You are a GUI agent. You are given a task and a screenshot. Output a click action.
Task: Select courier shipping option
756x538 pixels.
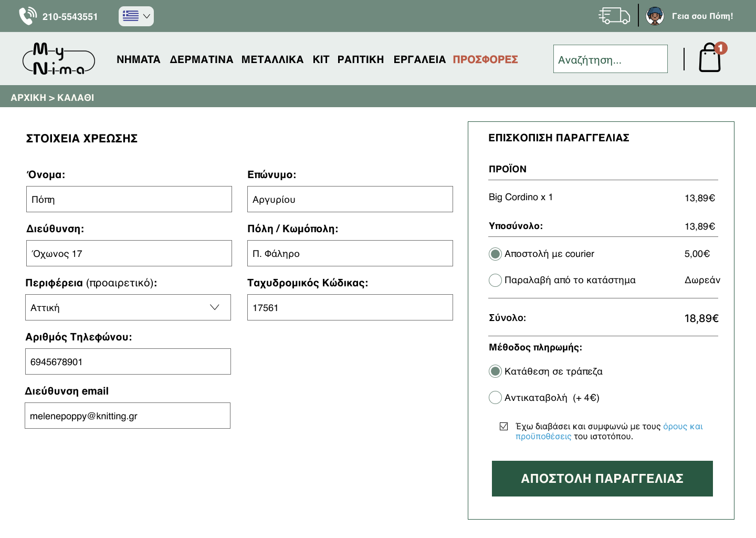[495, 254]
